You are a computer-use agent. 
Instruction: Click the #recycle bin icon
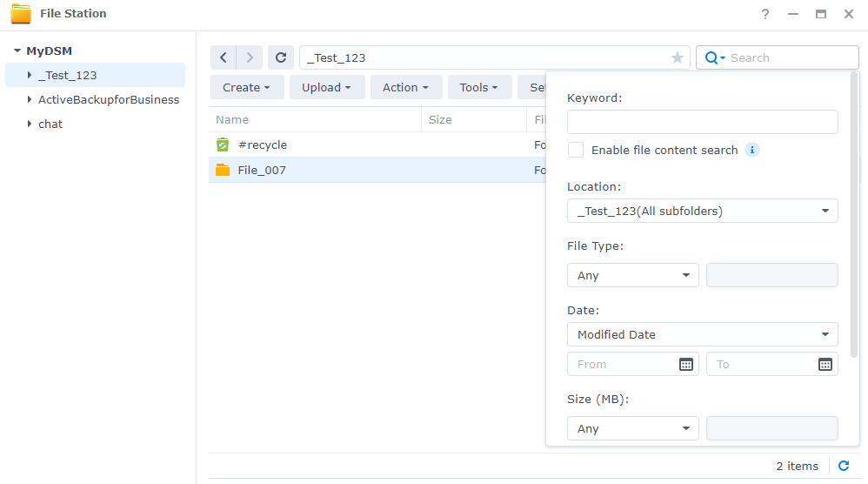pyautogui.click(x=223, y=145)
